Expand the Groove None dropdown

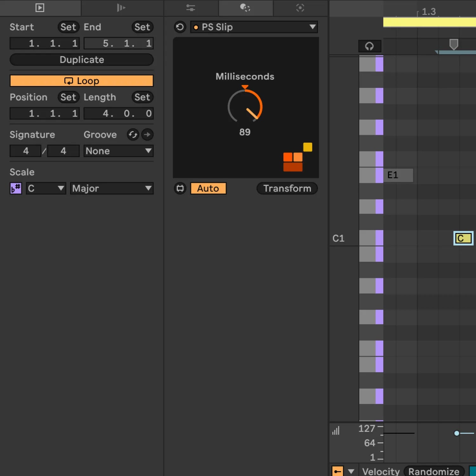(x=118, y=151)
